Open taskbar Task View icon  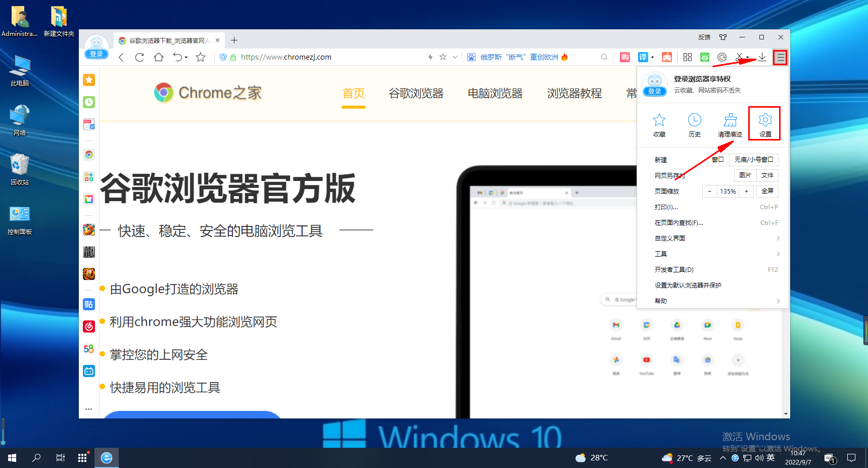(60, 458)
